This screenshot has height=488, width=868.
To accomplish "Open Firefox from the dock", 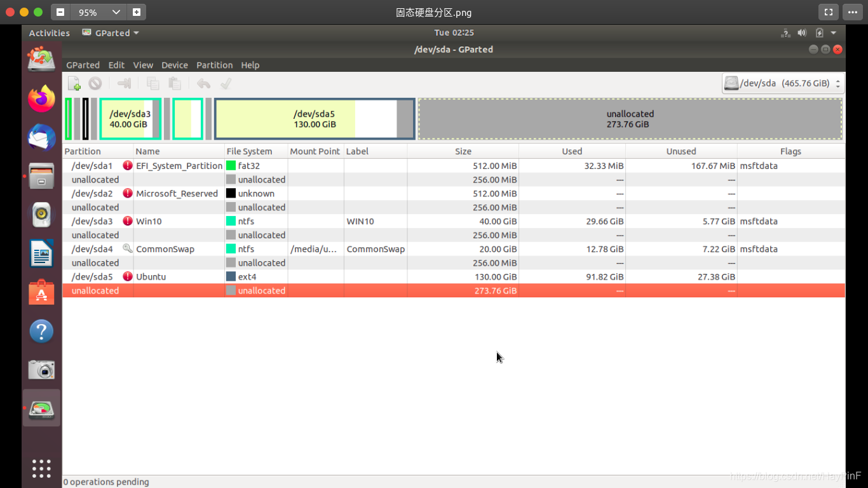I will point(41,98).
